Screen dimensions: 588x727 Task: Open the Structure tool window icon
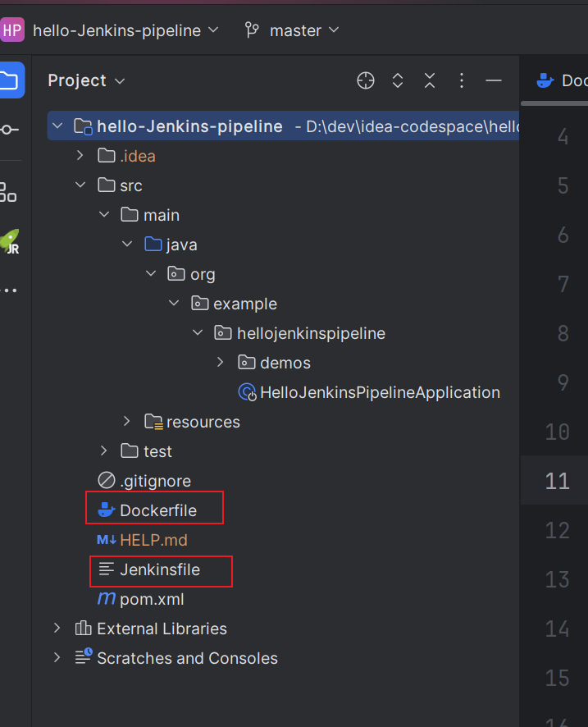point(8,191)
